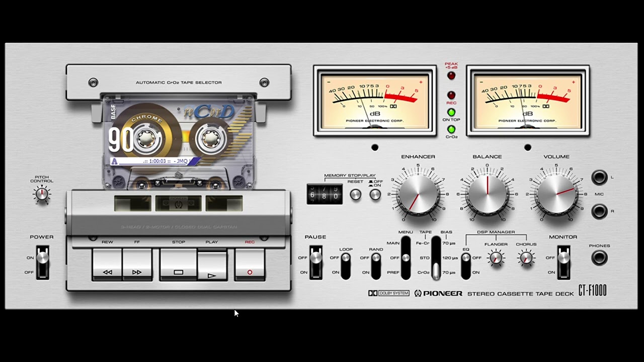Click the "STEREO CASSETTE TAPE DECK" text

click(520, 294)
